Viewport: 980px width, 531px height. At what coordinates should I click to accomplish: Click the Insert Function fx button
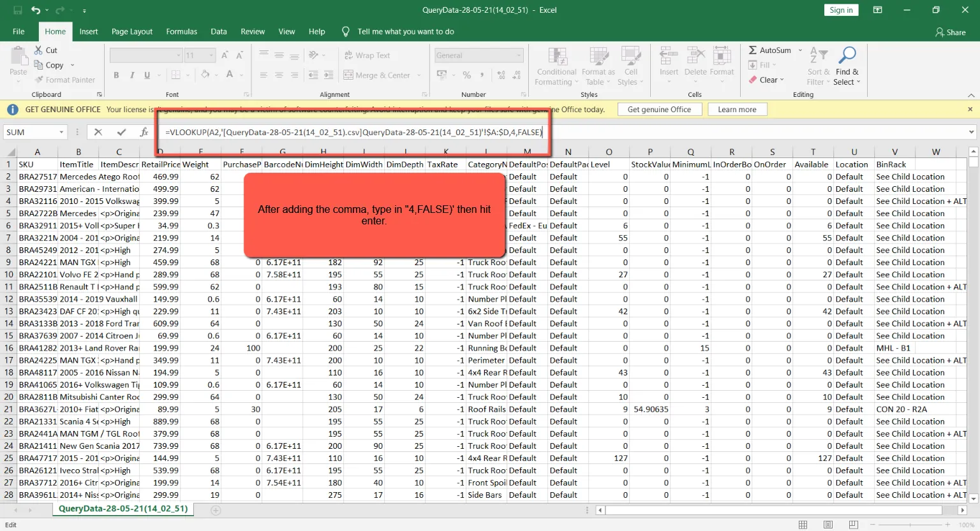[144, 132]
